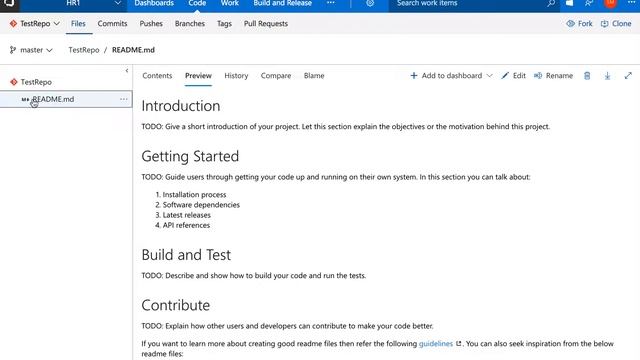The height and width of the screenshot is (360, 640).
Task: Switch to the Preview view
Action: click(198, 76)
